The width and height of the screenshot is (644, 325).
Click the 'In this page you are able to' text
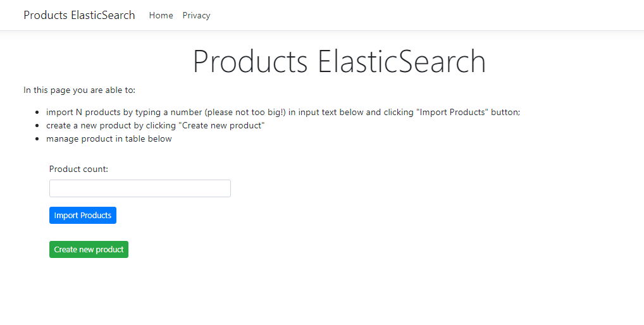pyautogui.click(x=79, y=90)
